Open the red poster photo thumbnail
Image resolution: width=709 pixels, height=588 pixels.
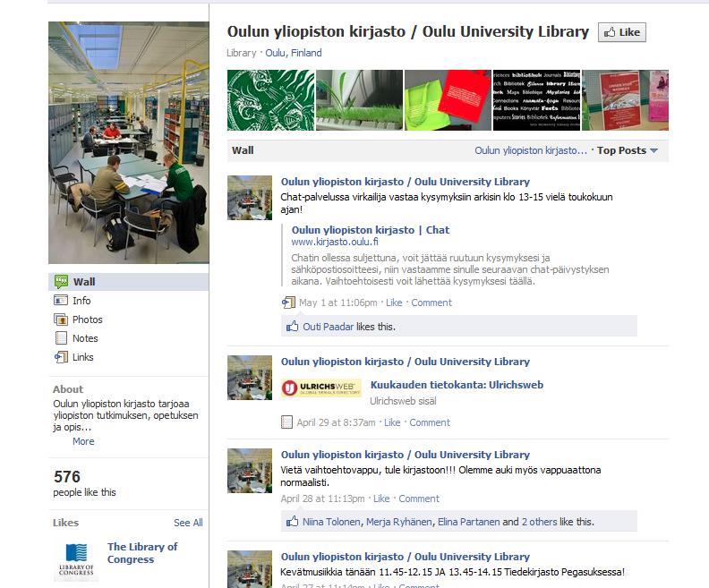(625, 100)
